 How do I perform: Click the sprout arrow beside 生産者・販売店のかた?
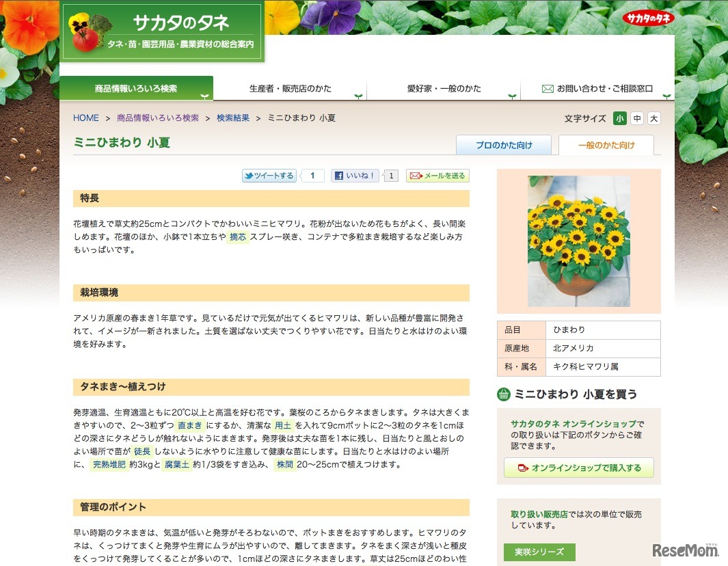[358, 96]
